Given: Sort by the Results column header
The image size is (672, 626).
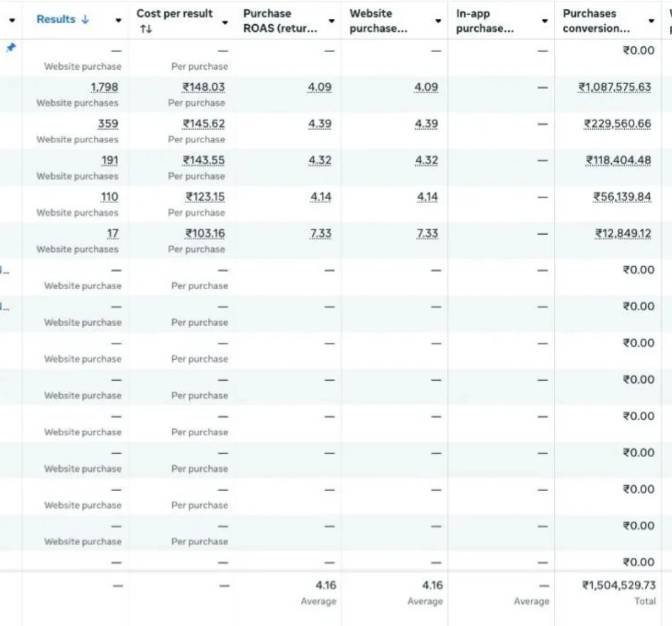Looking at the screenshot, I should (56, 19).
